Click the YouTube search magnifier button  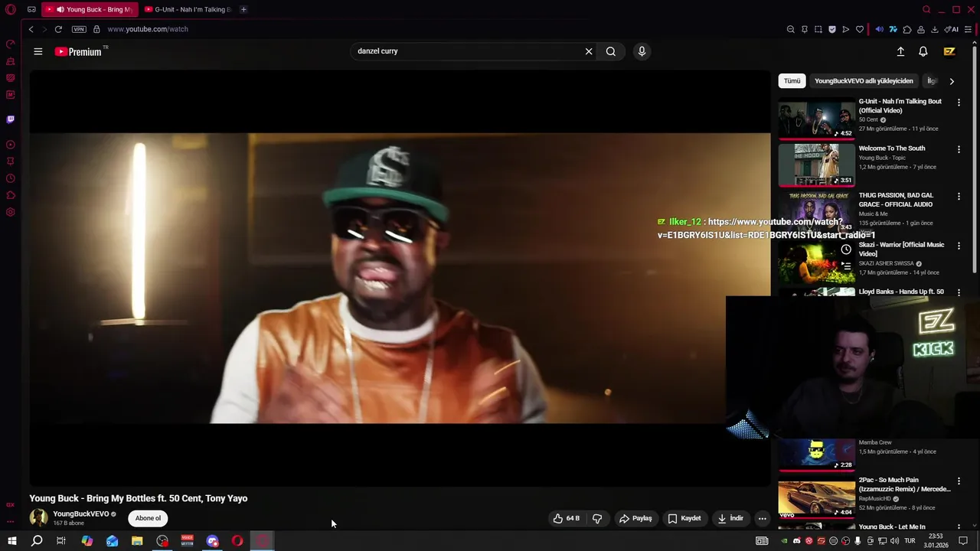click(610, 51)
